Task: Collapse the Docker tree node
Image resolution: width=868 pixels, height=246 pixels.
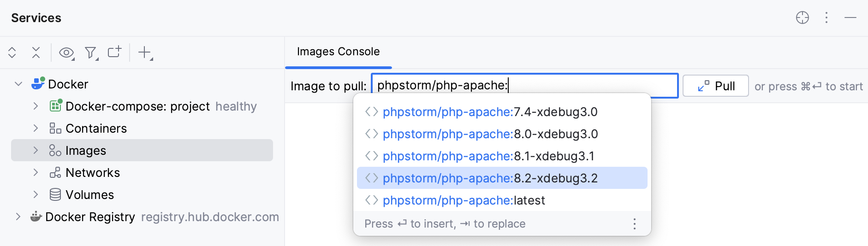Action: pyautogui.click(x=18, y=84)
